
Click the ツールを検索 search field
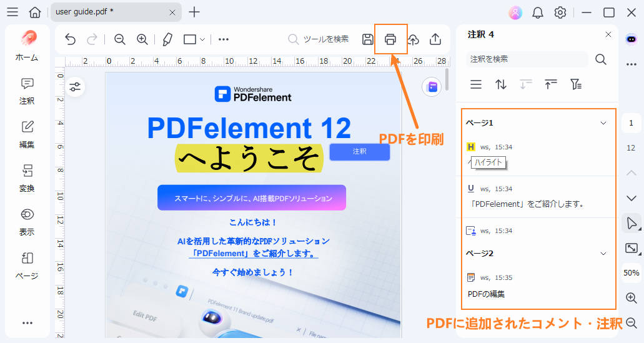(319, 39)
